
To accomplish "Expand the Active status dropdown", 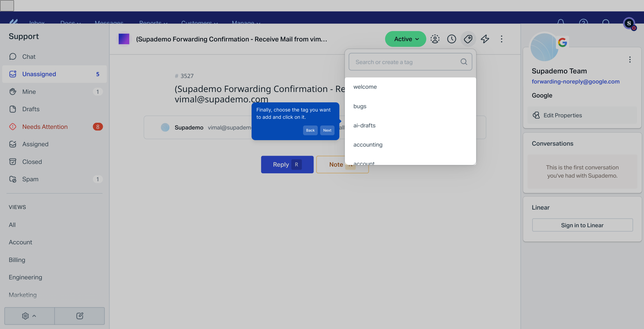I will point(406,39).
